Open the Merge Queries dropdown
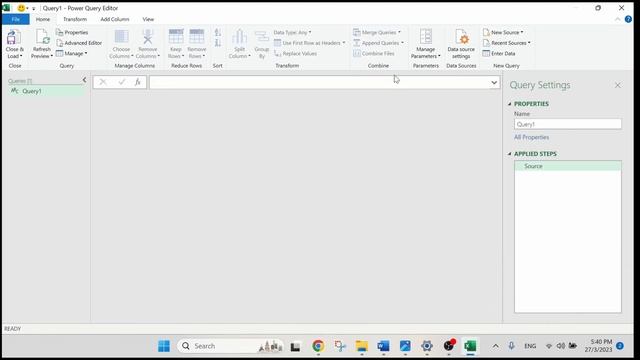Screen dimensions: 640x360 coord(377,32)
